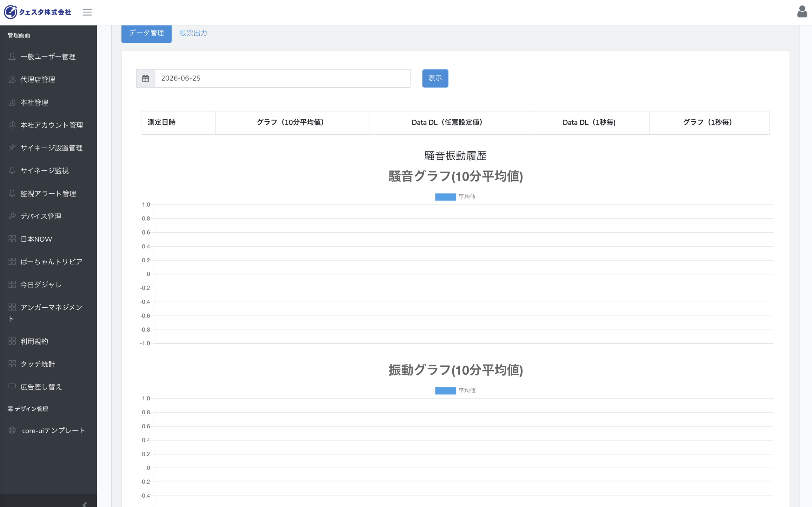Click the monitor icon for 広告差し替え
This screenshot has width=812, height=507.
pyautogui.click(x=12, y=387)
